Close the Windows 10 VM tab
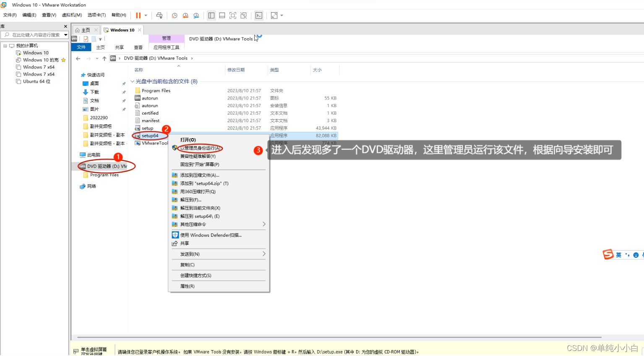 click(x=140, y=30)
